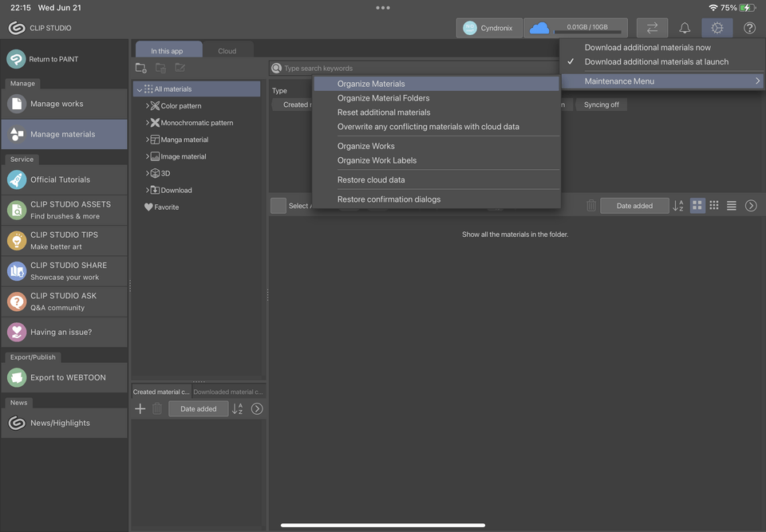Image resolution: width=766 pixels, height=532 pixels.
Task: Choose Restore confirmation dialogs
Action: pos(436,199)
